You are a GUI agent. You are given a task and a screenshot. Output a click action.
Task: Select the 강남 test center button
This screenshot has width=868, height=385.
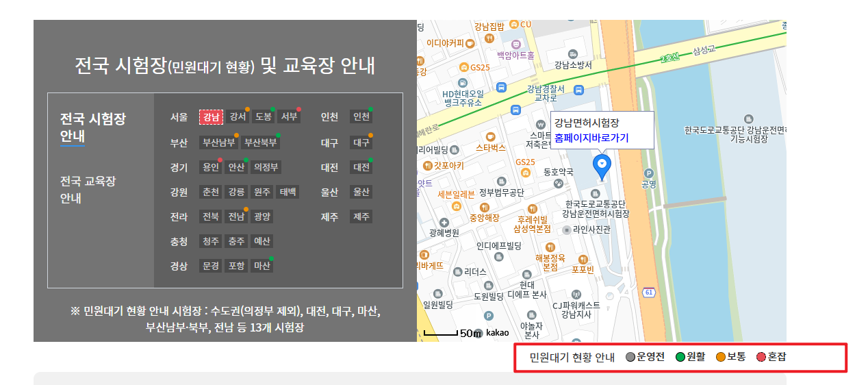pos(211,117)
